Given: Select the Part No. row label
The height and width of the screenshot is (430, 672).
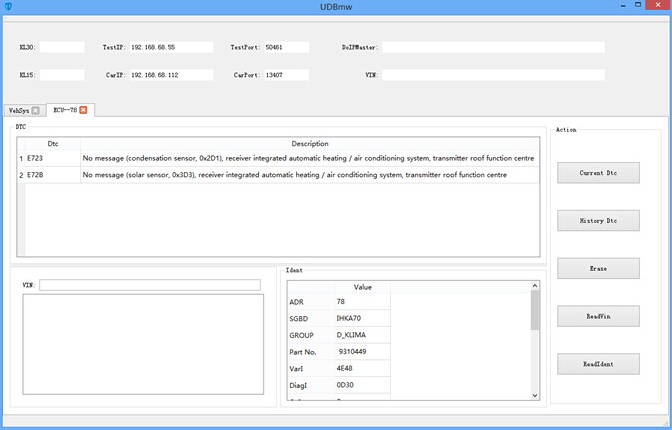Looking at the screenshot, I should [311, 352].
